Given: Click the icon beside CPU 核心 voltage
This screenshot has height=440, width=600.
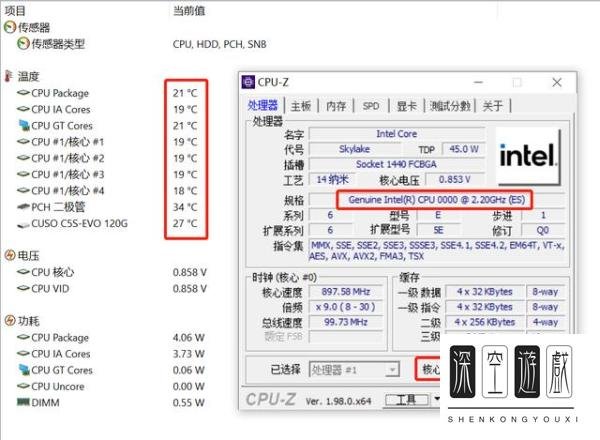Looking at the screenshot, I should pos(23,272).
